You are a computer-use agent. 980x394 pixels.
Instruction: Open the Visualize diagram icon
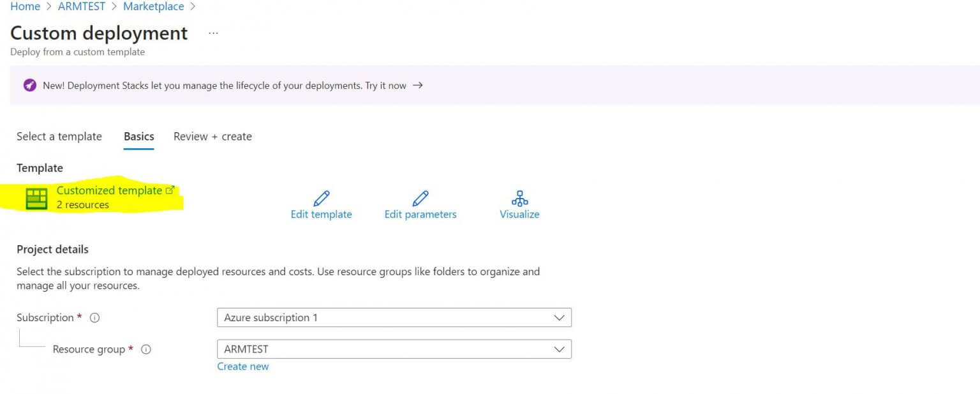click(519, 198)
